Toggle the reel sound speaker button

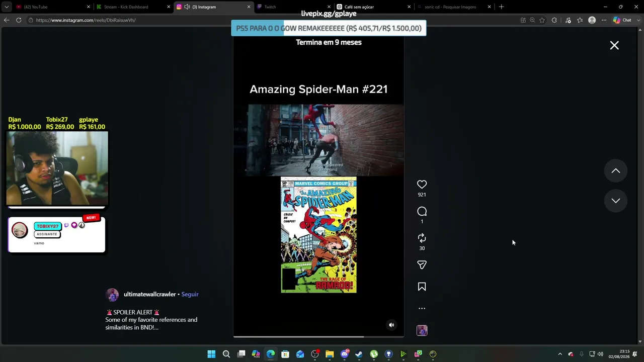(391, 325)
